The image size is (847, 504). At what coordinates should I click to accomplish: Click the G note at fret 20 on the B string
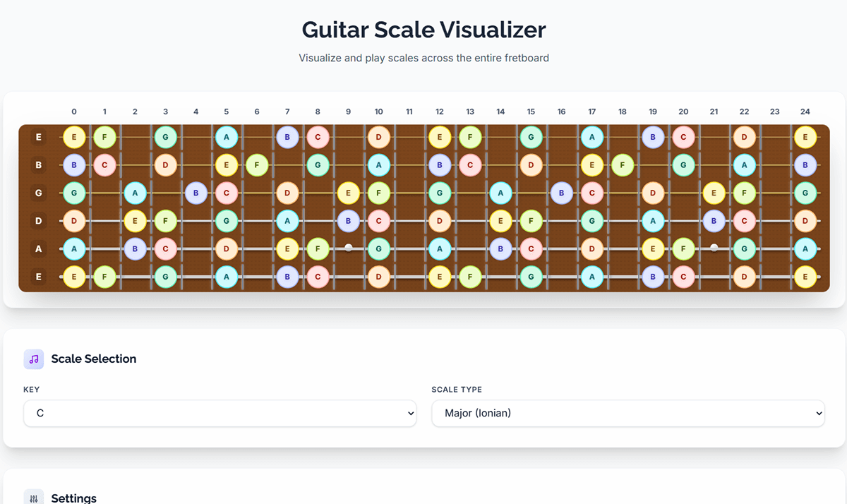click(x=683, y=164)
